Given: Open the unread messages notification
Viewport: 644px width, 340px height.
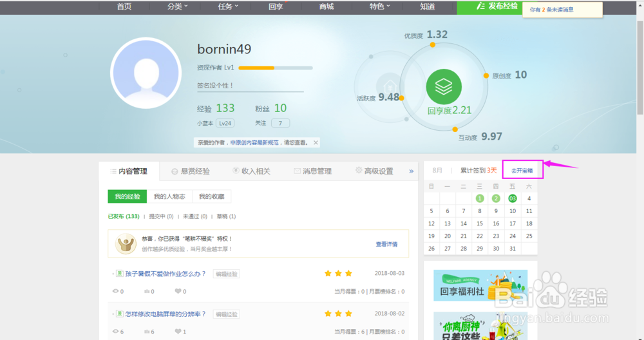Looking at the screenshot, I should point(562,10).
